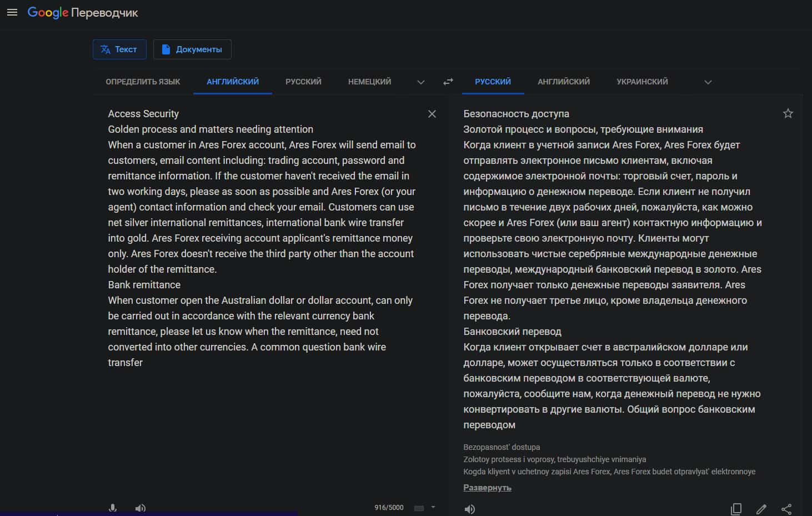Switch to Документы translation mode
The image size is (812, 516).
[x=192, y=49]
